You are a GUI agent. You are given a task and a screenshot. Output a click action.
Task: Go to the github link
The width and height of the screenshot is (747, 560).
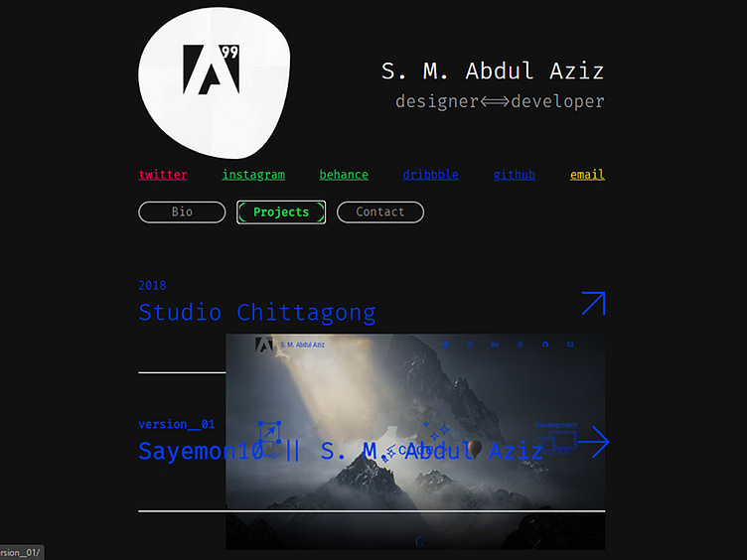(x=514, y=175)
